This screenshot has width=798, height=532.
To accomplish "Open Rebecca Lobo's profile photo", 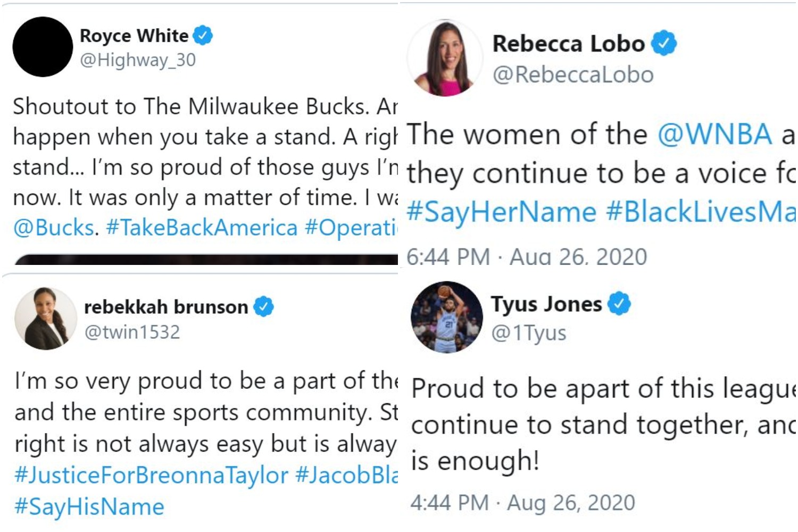I will pos(446,55).
